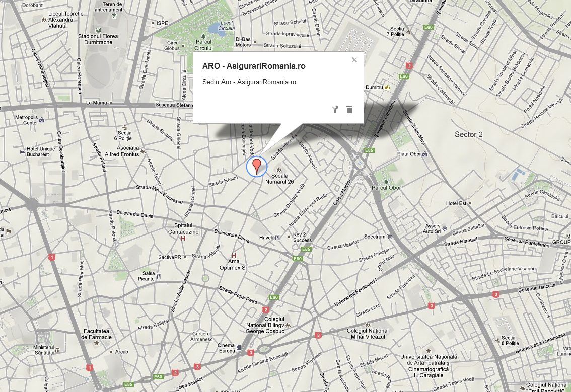
Task: Select the Strada Vasile Lascăr street label
Action: [x=180, y=291]
